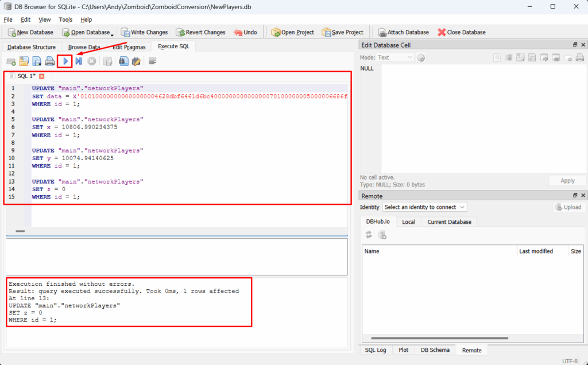
Task: Open find in SQL editor
Action: [x=123, y=61]
